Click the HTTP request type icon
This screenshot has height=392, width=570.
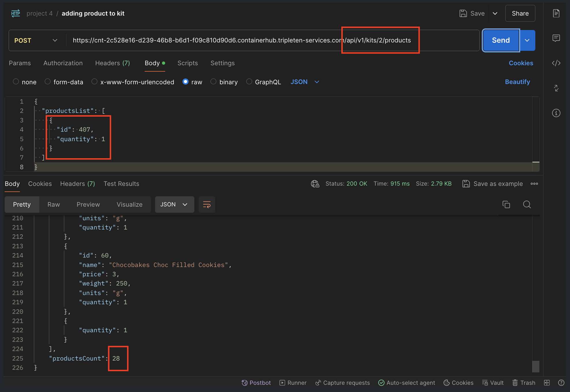point(16,13)
